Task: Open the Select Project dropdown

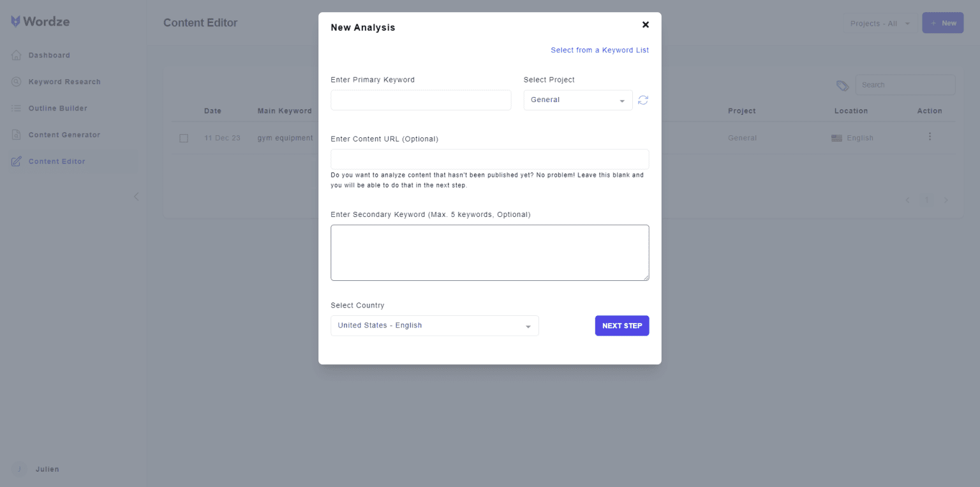Action: point(577,100)
